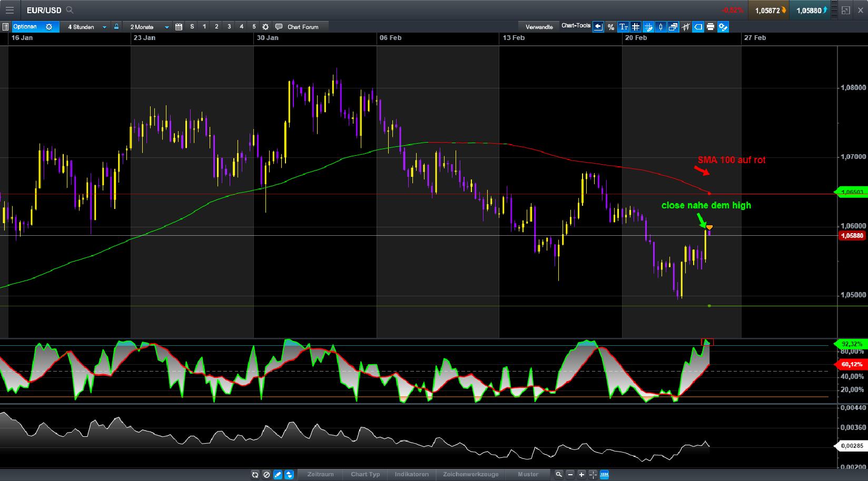Toggle the label/tag icon in Chart-Tools
The height and width of the screenshot is (481, 868).
698,27
